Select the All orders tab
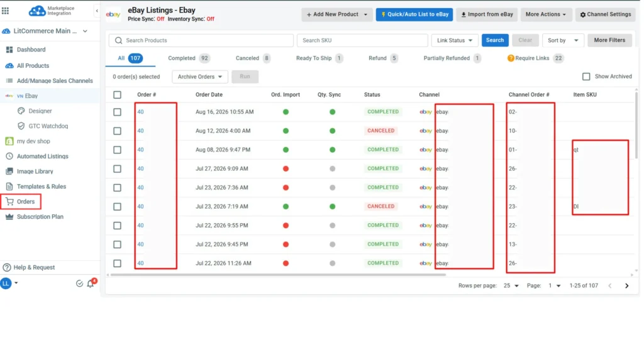Screen dimensions: 644x362 [x=130, y=58]
